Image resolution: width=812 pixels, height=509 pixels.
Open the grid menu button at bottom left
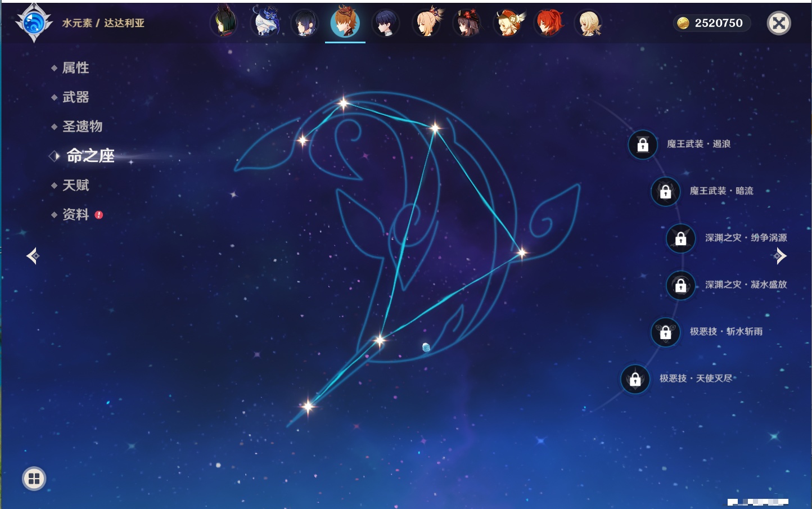(34, 479)
